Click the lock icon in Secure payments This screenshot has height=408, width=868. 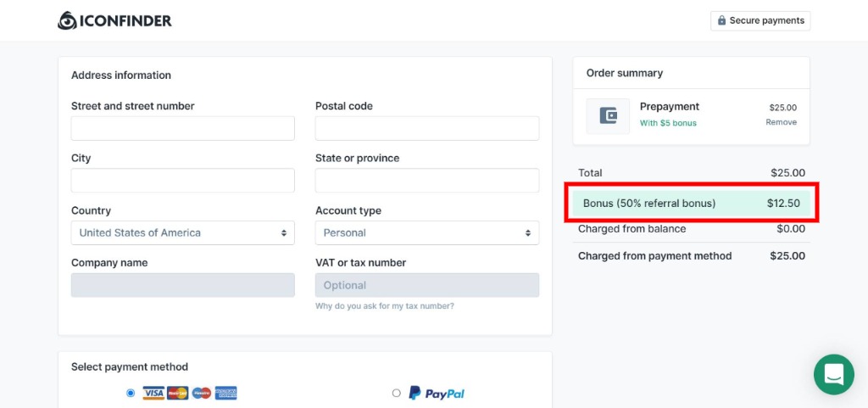pos(721,20)
